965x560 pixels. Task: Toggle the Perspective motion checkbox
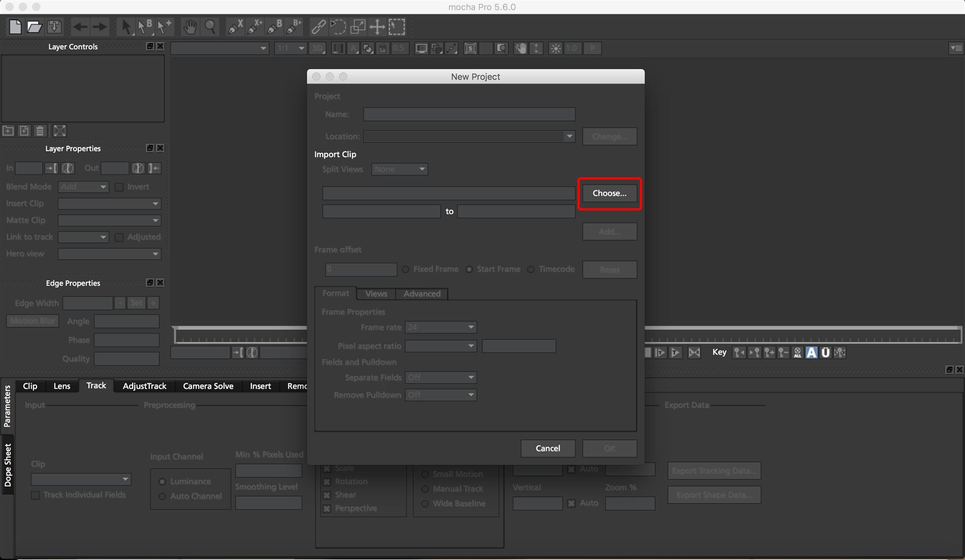point(327,509)
